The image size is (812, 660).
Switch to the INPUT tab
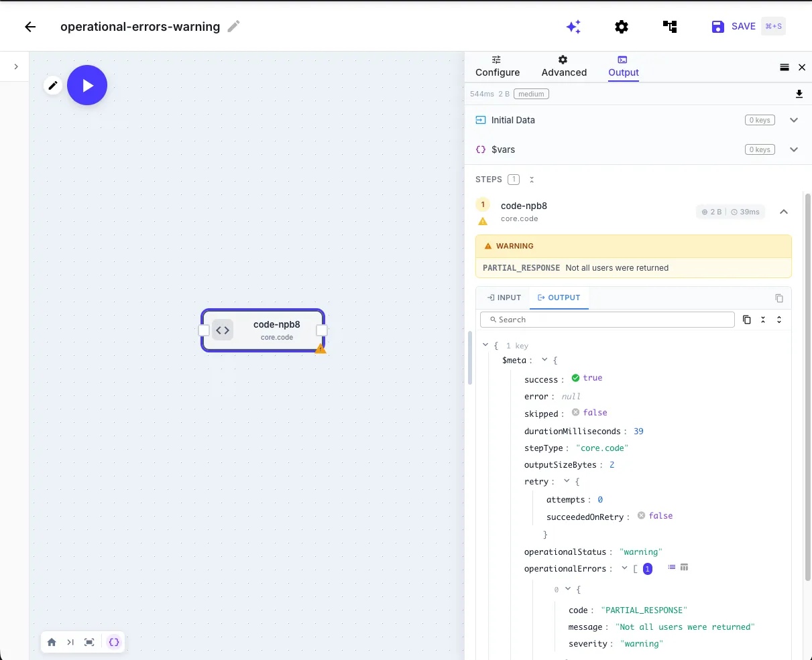503,298
